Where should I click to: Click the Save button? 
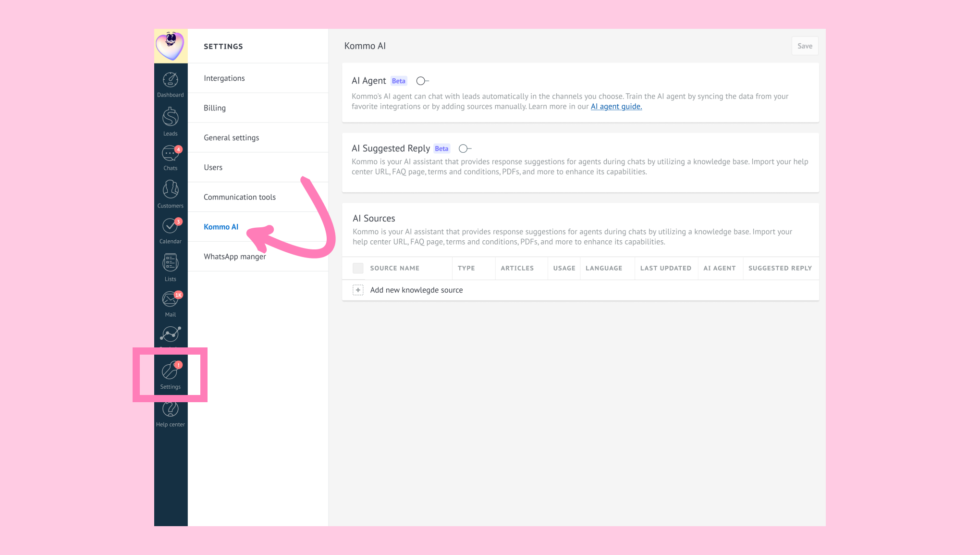(x=805, y=46)
